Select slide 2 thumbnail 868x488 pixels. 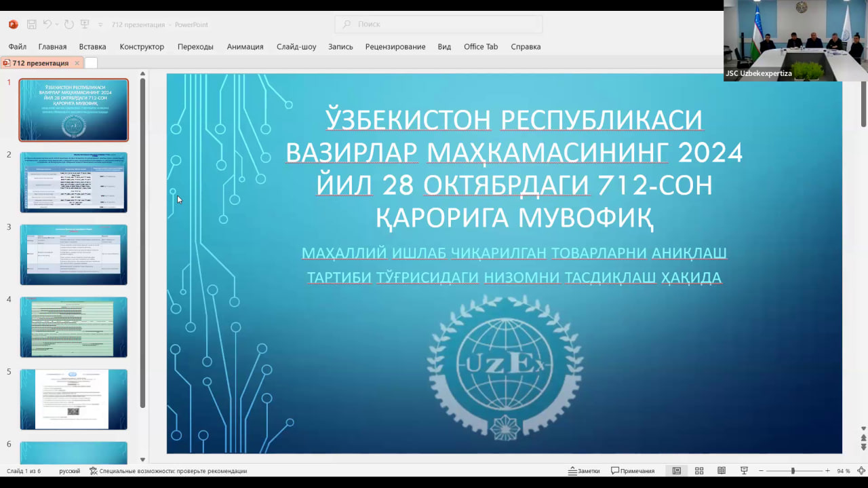pos(73,183)
